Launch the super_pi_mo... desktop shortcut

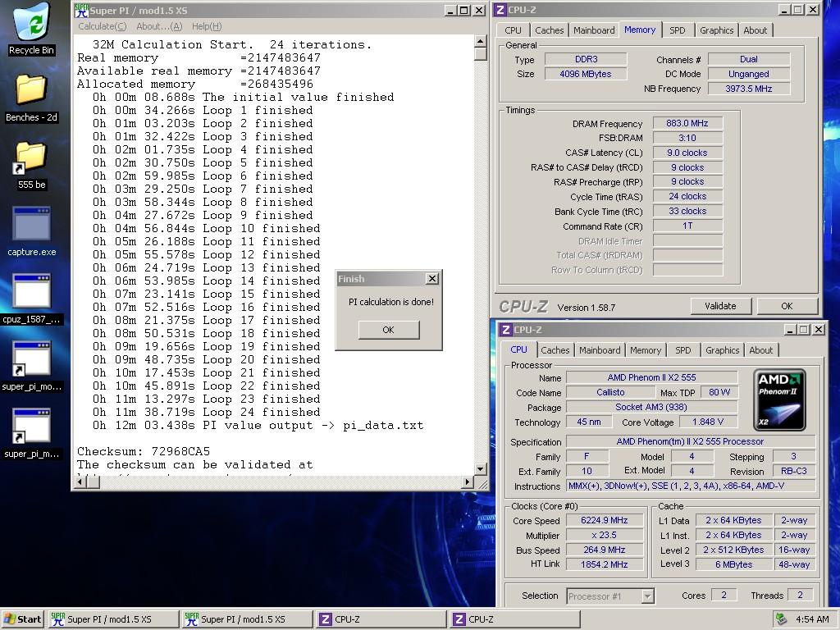[x=31, y=367]
